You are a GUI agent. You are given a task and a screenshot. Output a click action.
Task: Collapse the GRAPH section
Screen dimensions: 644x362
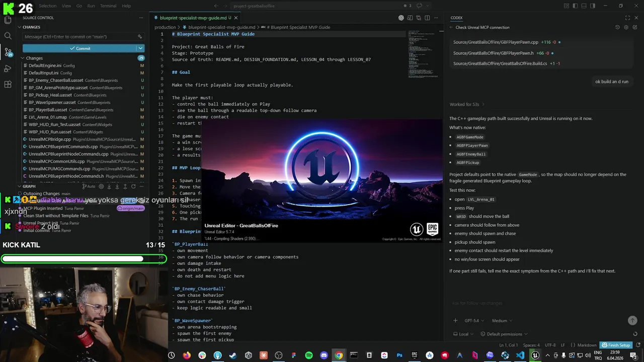tap(29, 186)
